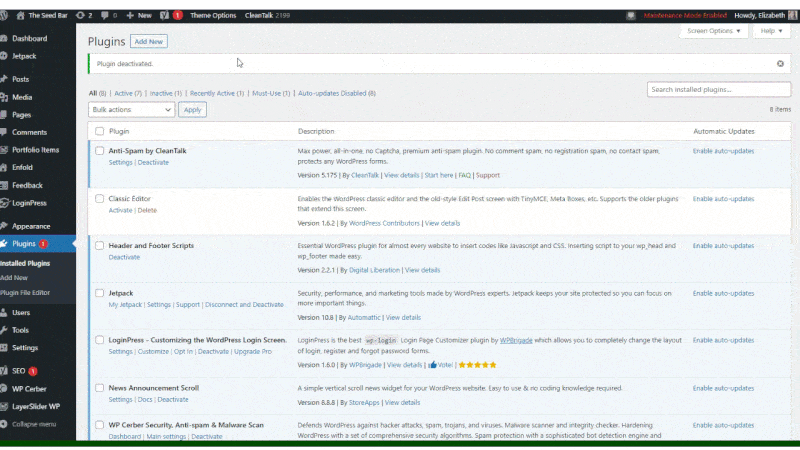This screenshot has width=800, height=450.
Task: Click the Settings sidebar icon
Action: click(x=4, y=348)
